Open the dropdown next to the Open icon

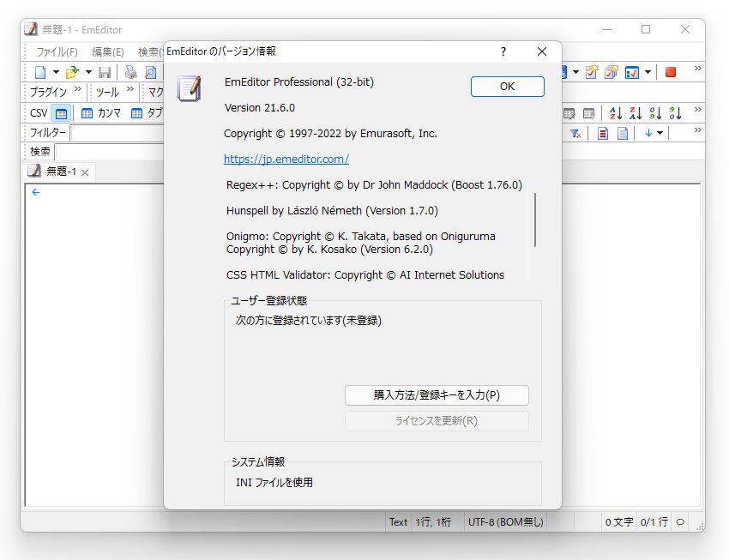point(88,72)
